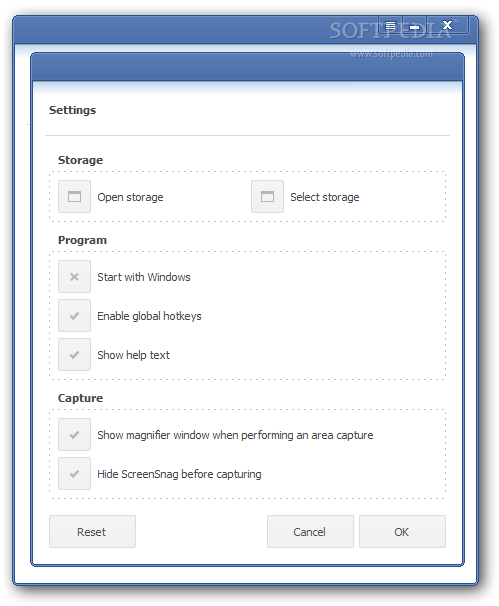Viewport: 499px width, 606px height.
Task: Uncheck the Show help text box
Action: point(74,354)
